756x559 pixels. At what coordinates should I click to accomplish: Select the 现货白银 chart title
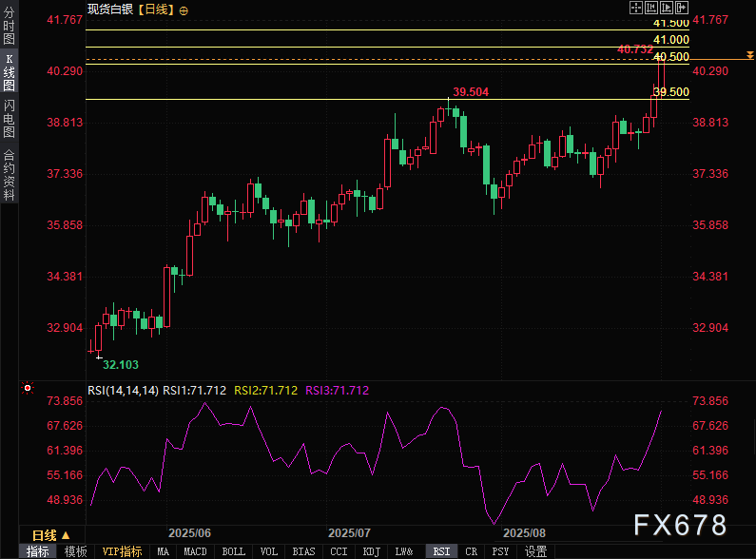109,10
